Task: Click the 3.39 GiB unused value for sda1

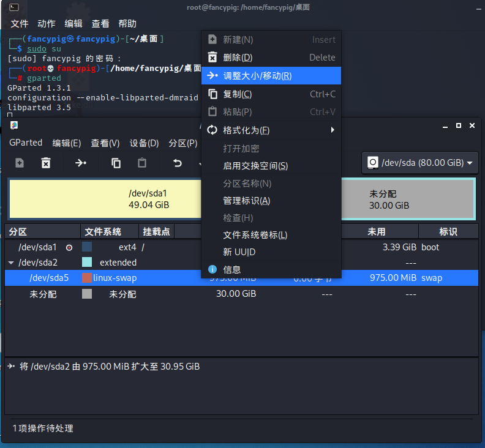Action: click(399, 247)
